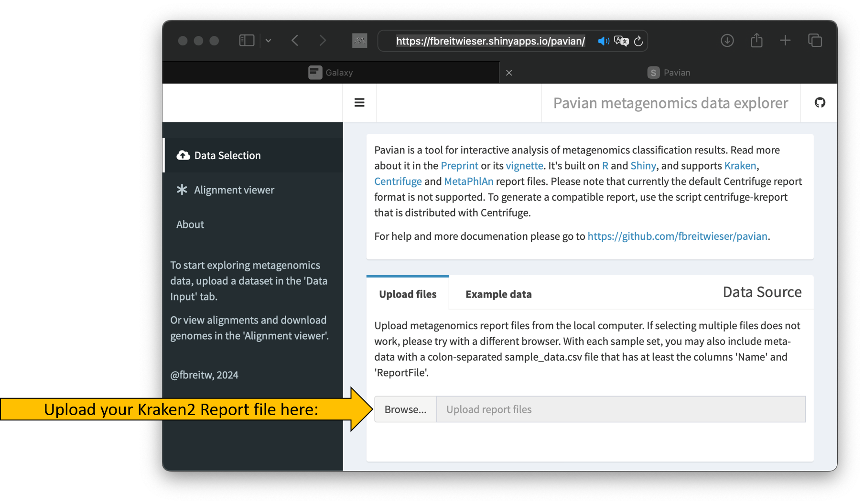Click the site favicon beside address bar
This screenshot has height=504, width=864.
359,41
